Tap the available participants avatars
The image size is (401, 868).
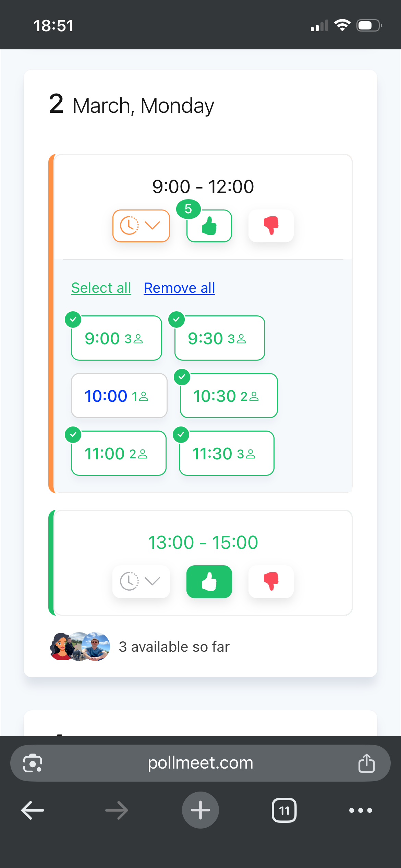[x=80, y=647]
